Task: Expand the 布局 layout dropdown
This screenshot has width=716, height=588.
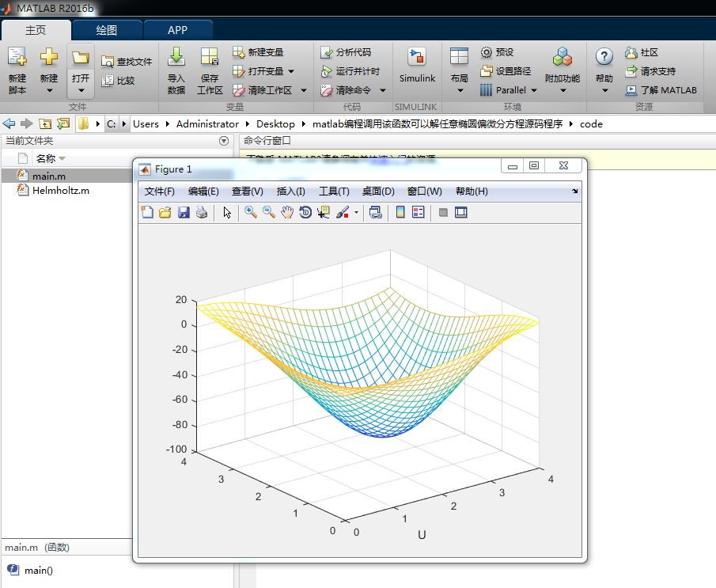Action: point(460,90)
